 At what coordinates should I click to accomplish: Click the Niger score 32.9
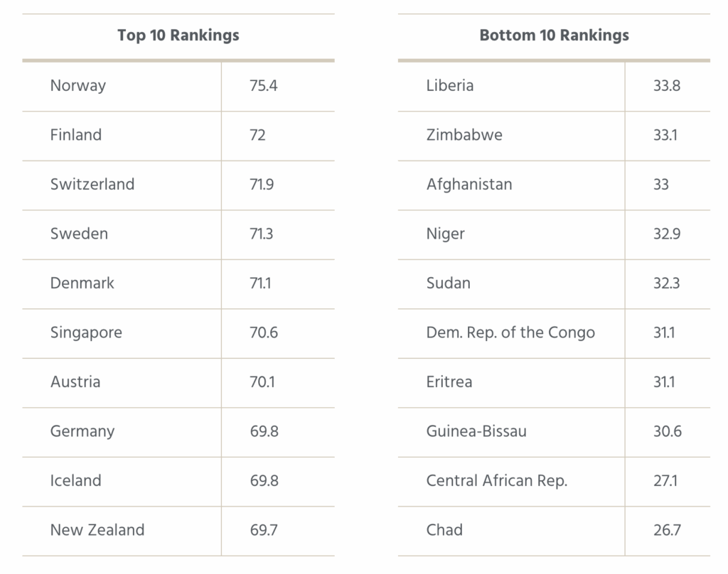667,234
